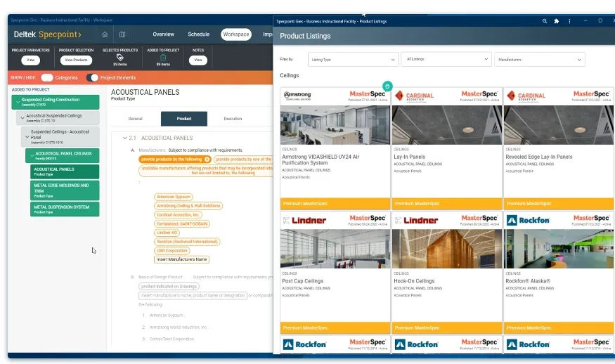Click Lindner logo on Post Cap Ceilings card

[305, 221]
